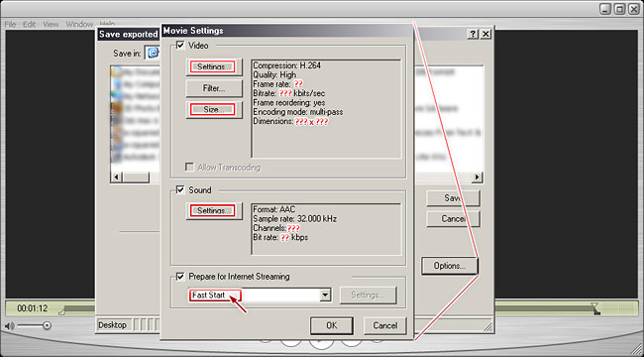Open the video Filter button
Viewport: 644px width, 357px height.
214,88
